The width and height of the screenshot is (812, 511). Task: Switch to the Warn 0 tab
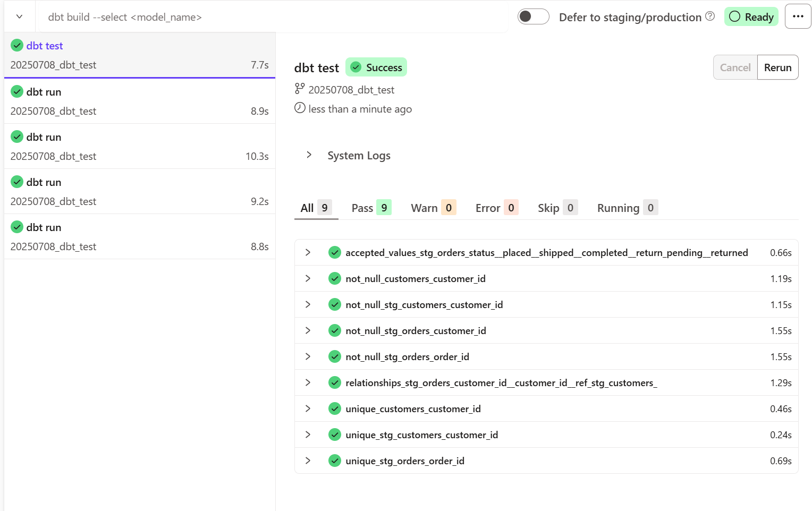coord(433,208)
